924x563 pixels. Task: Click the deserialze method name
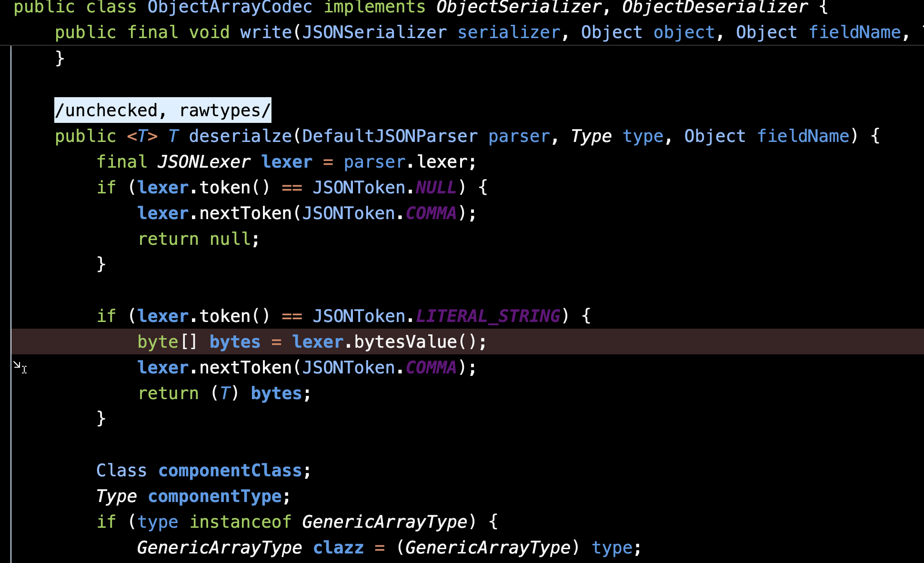[241, 136]
